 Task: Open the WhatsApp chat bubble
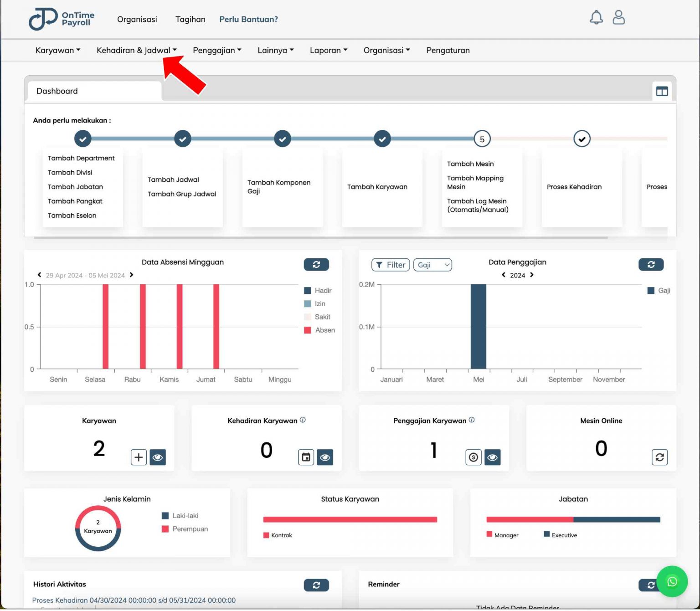[x=672, y=582]
